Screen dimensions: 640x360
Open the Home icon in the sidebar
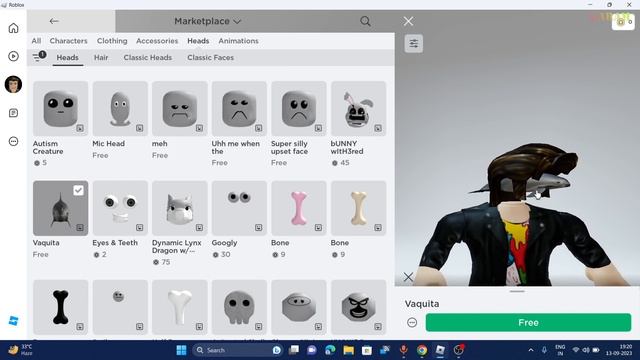[x=13, y=28]
